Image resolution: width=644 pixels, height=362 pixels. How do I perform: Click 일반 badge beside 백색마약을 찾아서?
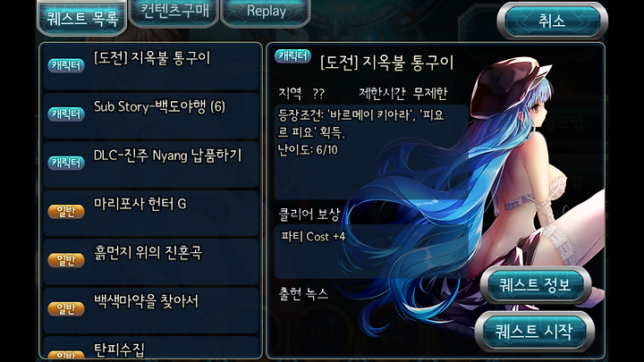65,308
